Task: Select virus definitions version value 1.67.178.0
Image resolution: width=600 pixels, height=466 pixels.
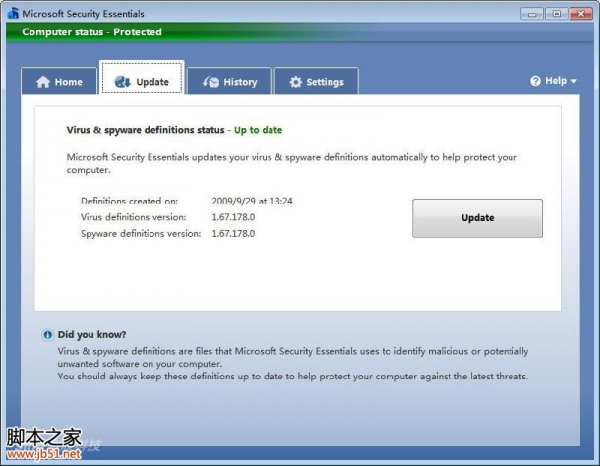Action: pyautogui.click(x=233, y=217)
